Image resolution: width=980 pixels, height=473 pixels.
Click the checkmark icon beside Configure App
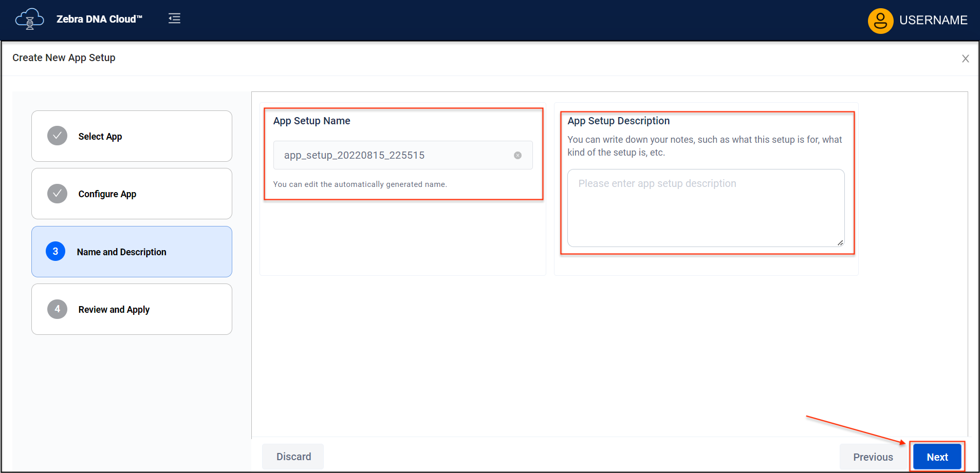pyautogui.click(x=58, y=194)
